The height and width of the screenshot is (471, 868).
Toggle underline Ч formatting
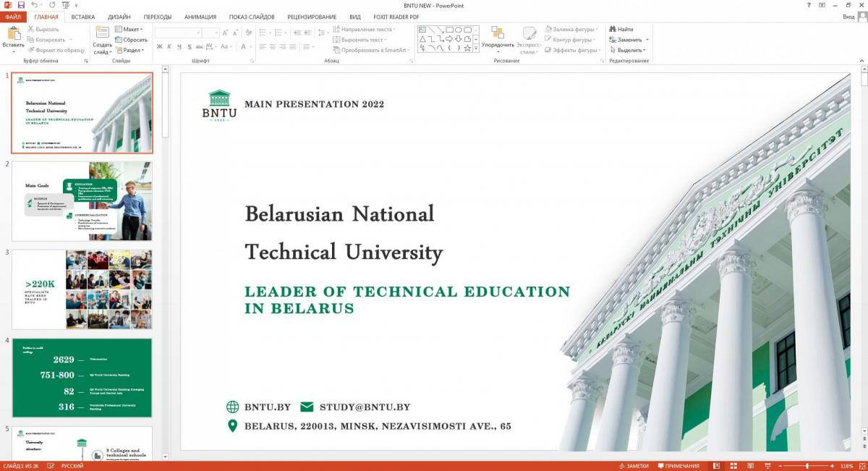pyautogui.click(x=179, y=46)
